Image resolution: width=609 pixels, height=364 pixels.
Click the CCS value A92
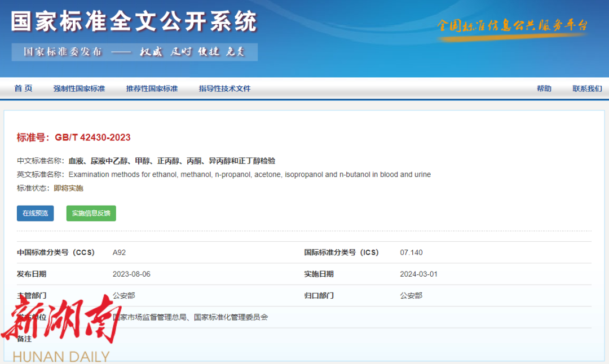point(119,252)
